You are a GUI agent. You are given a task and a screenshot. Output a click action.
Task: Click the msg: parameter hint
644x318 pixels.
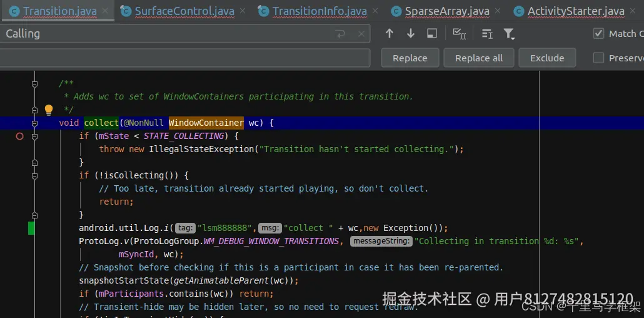tap(270, 228)
